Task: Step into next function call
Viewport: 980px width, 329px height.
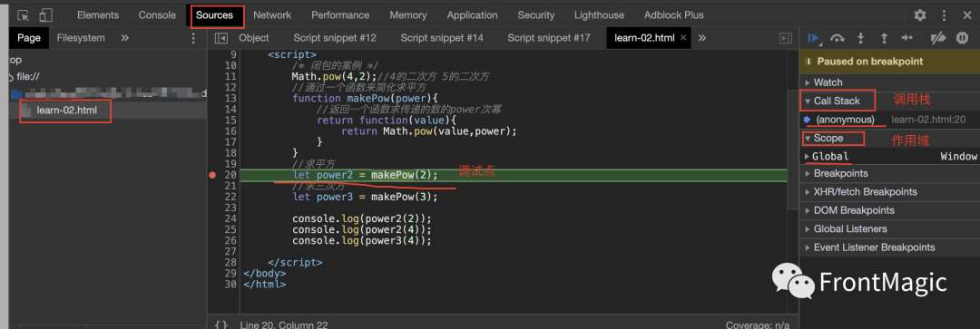Action: [860, 38]
